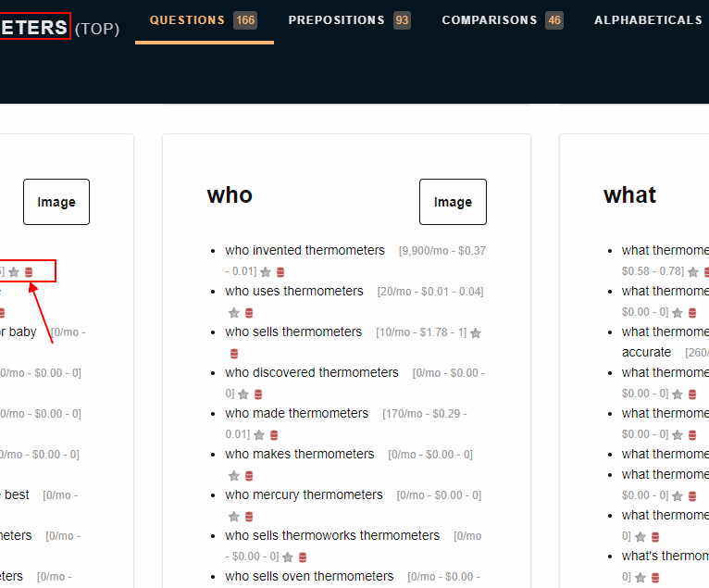Click database icon for 'who invented thermometers'
The width and height of the screenshot is (709, 588).
[280, 272]
